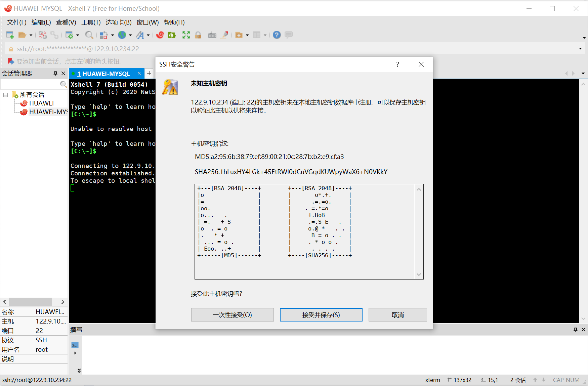The image size is (588, 386).
Task: Open the 选项卡(B) menu
Action: point(119,23)
